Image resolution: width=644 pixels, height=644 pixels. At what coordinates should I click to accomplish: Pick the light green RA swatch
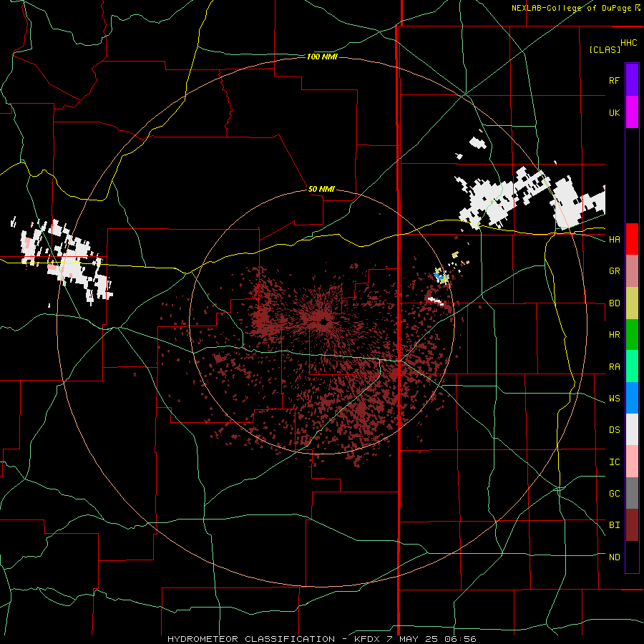point(632,366)
